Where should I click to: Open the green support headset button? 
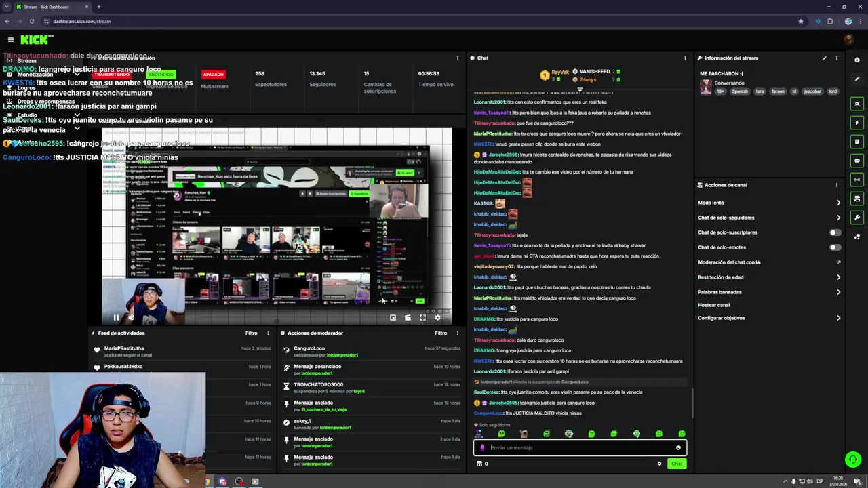click(x=853, y=460)
